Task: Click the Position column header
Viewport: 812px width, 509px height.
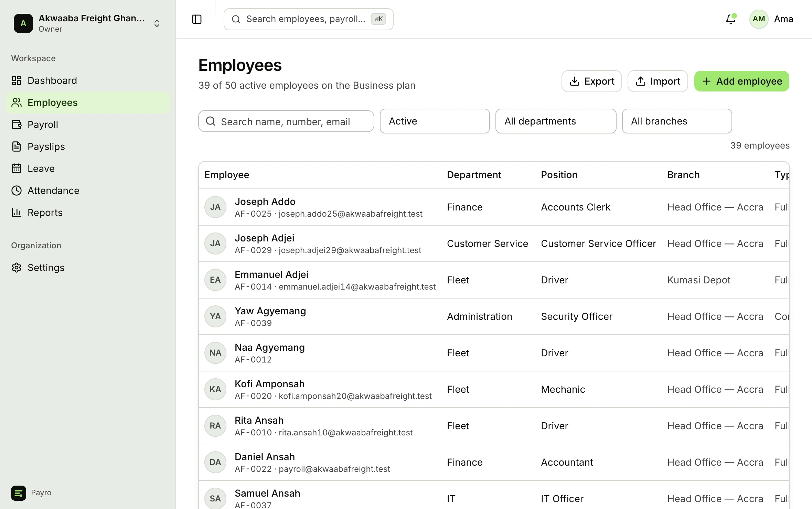Action: click(x=559, y=175)
